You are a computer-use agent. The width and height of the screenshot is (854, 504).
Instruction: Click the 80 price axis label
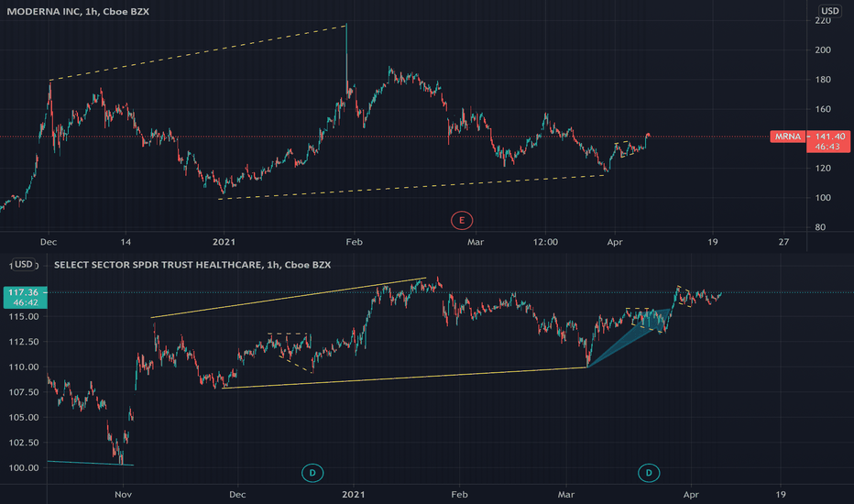point(820,227)
